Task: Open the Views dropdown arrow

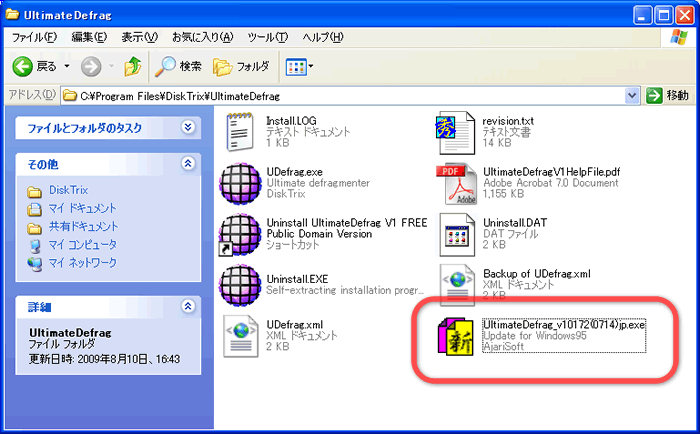Action: pyautogui.click(x=311, y=67)
